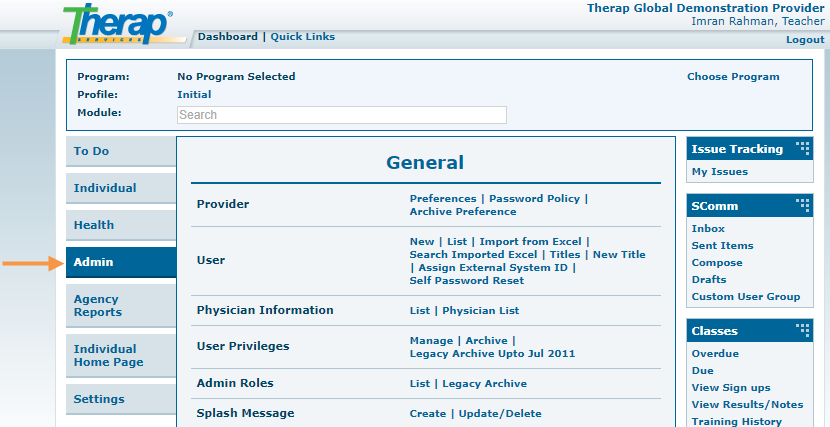The height and width of the screenshot is (427, 830).
Task: Click the SComm panel grid icon
Action: [x=802, y=205]
